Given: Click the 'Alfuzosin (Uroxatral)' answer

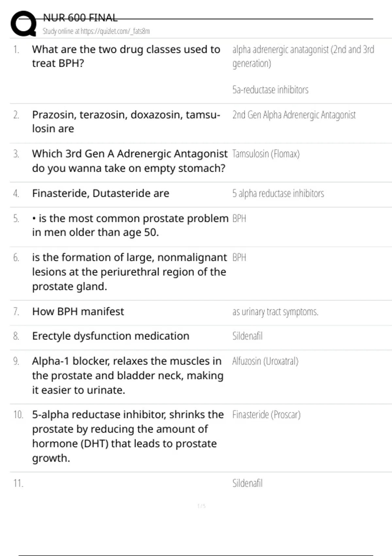Looking at the screenshot, I should (265, 361).
